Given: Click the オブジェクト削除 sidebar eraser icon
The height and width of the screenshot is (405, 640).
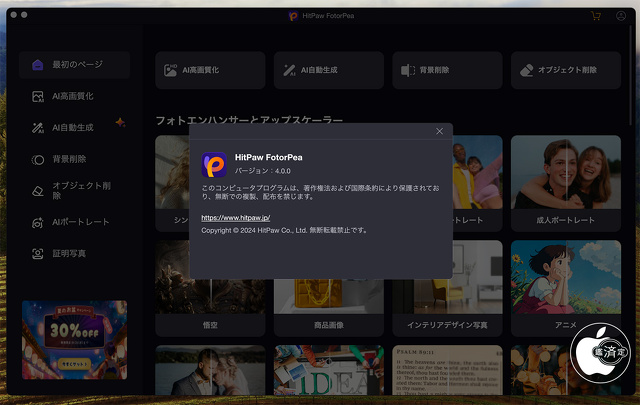Looking at the screenshot, I should [x=38, y=191].
